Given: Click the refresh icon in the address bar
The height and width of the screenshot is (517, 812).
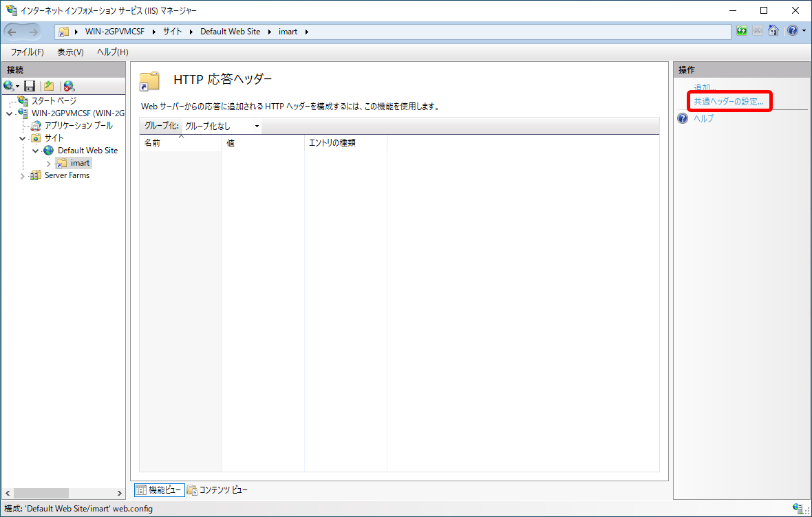Looking at the screenshot, I should [x=742, y=30].
